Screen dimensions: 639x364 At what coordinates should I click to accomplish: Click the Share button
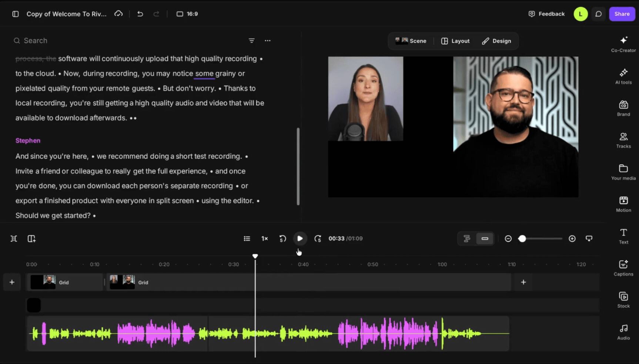click(622, 14)
